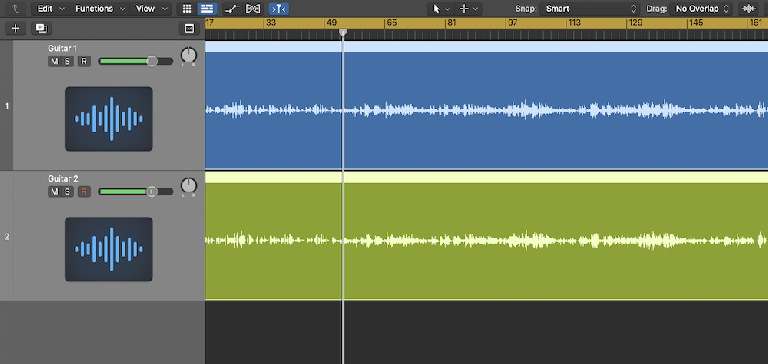The height and width of the screenshot is (364, 768).
Task: Click the waveform zoom icon
Action: point(748,8)
